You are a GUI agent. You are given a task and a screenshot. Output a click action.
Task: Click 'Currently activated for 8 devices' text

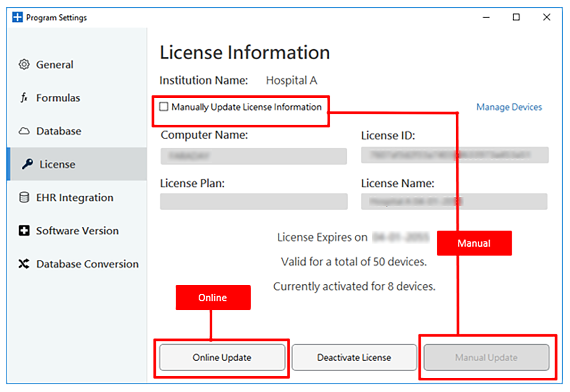pos(354,286)
